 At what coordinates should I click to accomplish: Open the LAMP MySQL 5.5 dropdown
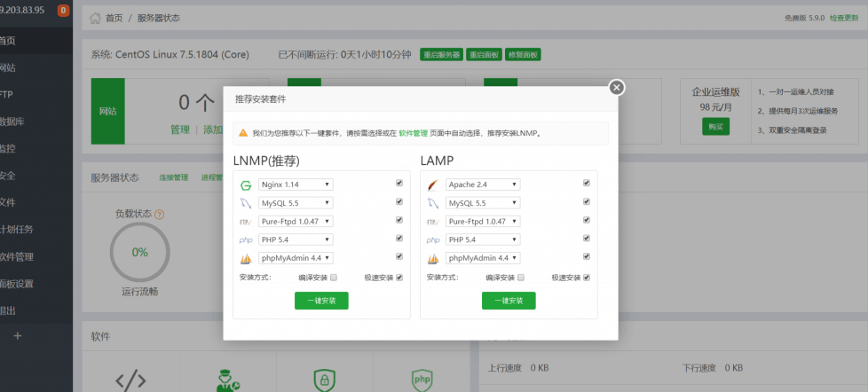point(483,203)
